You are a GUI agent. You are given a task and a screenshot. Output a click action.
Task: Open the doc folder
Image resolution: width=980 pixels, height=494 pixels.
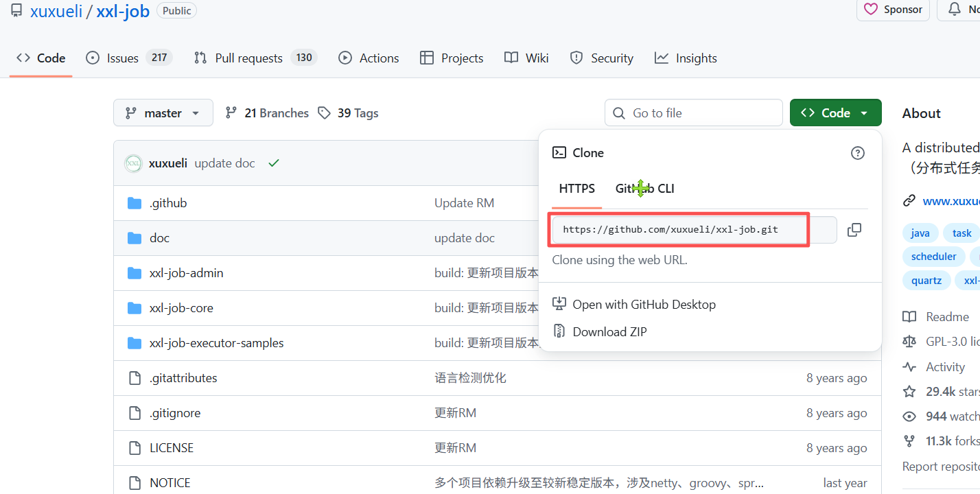[x=159, y=238]
